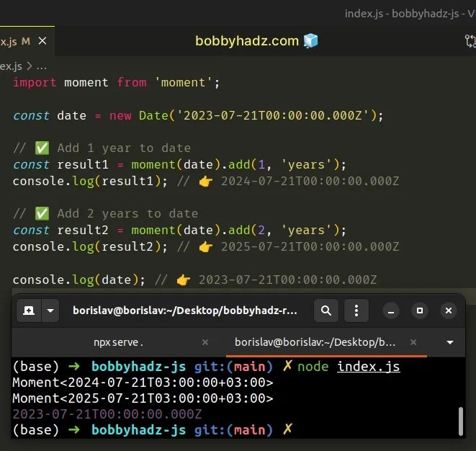
Task: Click the 'moment' string in import line
Action: [x=183, y=82]
